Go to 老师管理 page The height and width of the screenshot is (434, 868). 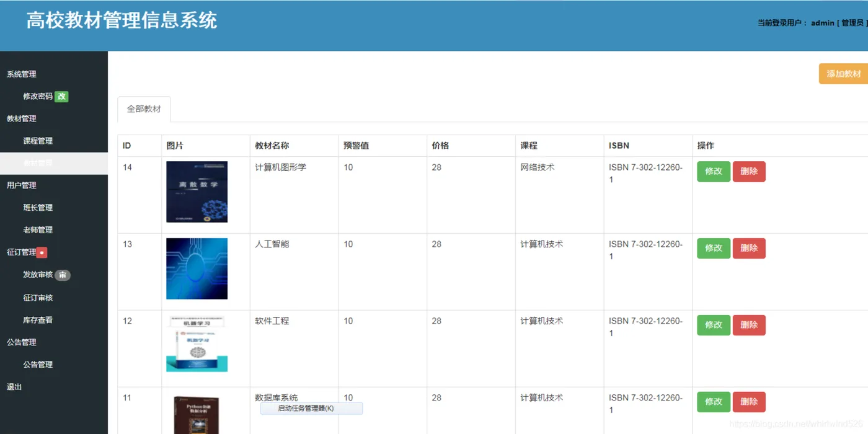coord(38,230)
